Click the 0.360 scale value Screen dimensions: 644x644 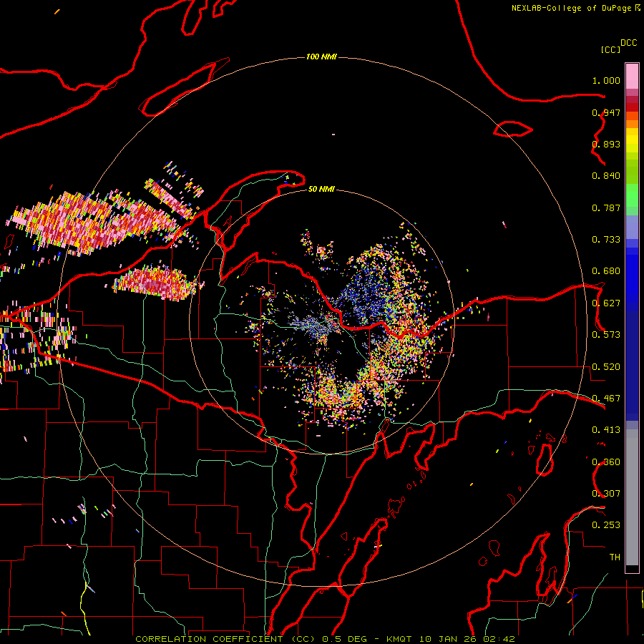point(606,462)
